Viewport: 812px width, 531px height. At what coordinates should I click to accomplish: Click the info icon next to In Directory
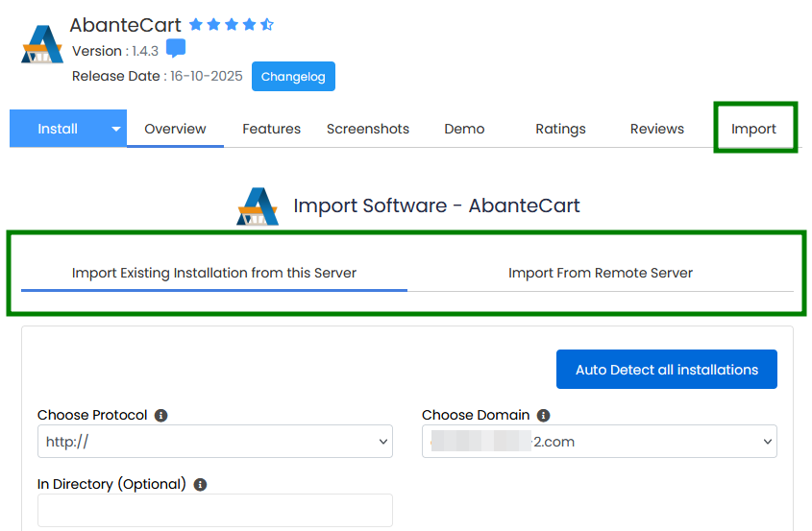click(200, 484)
